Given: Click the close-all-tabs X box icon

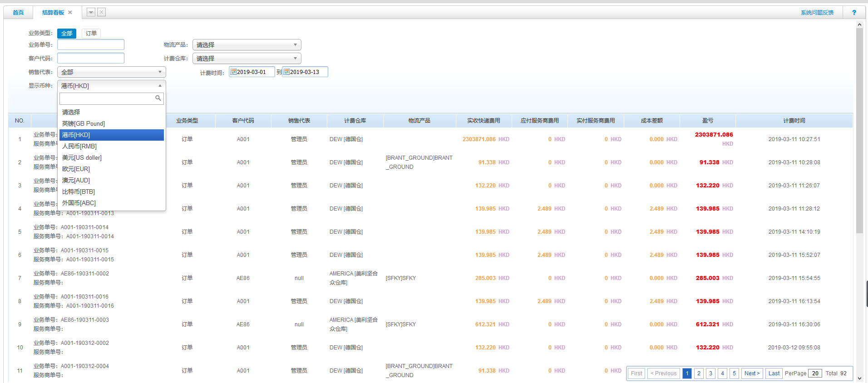Looking at the screenshot, I should click(102, 13).
